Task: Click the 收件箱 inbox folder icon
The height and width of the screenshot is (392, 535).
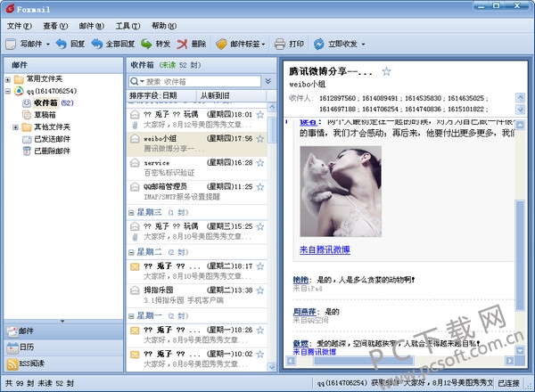Action: click(27, 103)
